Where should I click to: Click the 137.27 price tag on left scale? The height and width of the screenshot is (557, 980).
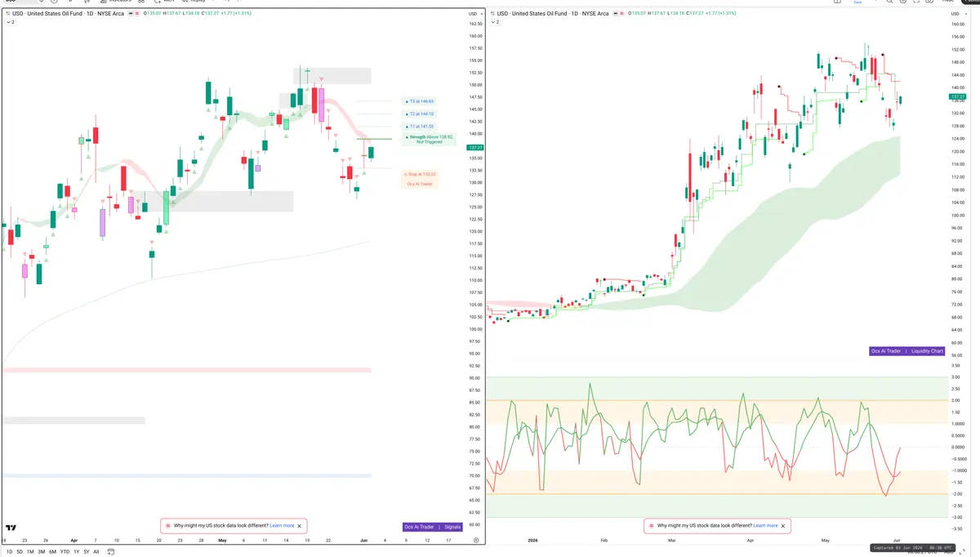click(x=474, y=147)
